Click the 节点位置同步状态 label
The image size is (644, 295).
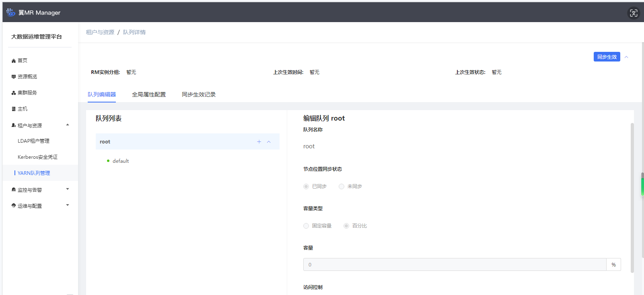323,169
